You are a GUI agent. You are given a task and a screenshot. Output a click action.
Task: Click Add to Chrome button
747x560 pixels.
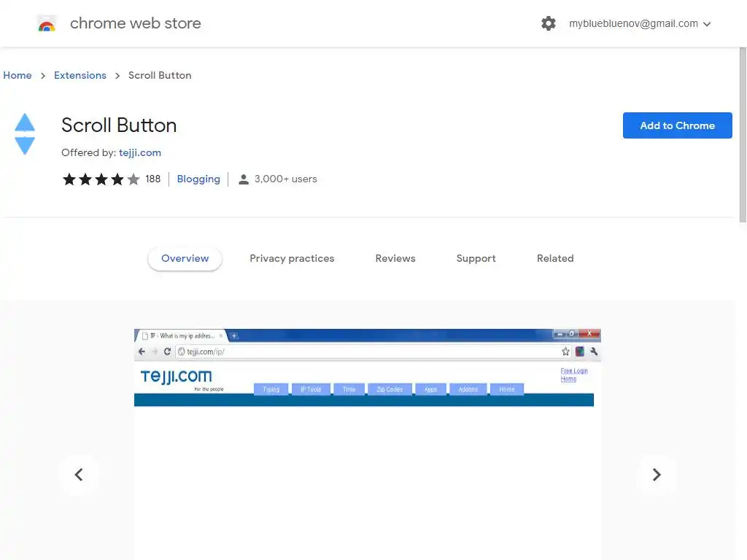(677, 125)
